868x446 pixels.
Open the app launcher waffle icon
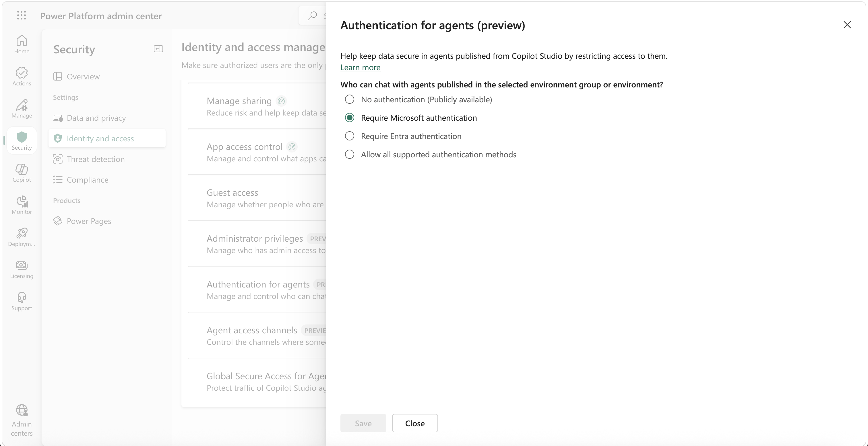(22, 15)
